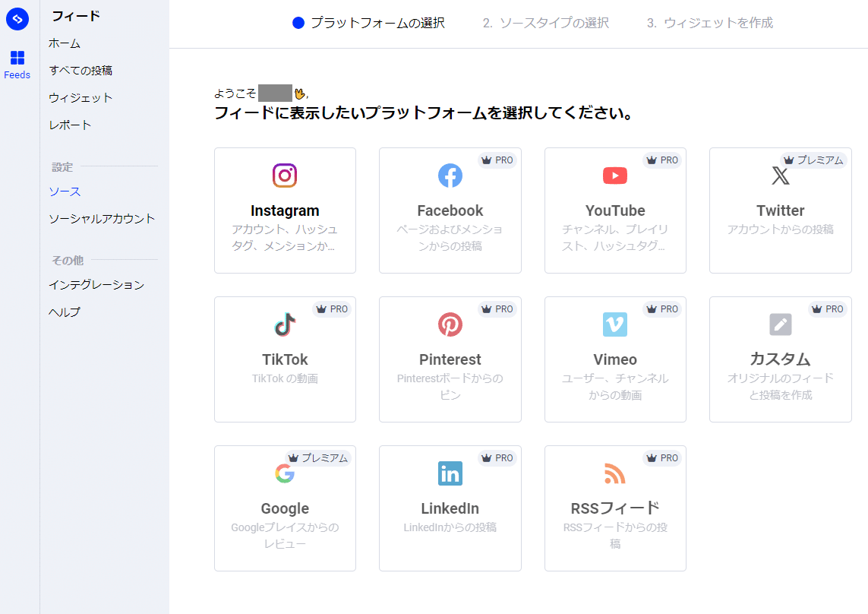The height and width of the screenshot is (614, 868).
Task: Click the Twitter X logo icon
Action: click(781, 176)
